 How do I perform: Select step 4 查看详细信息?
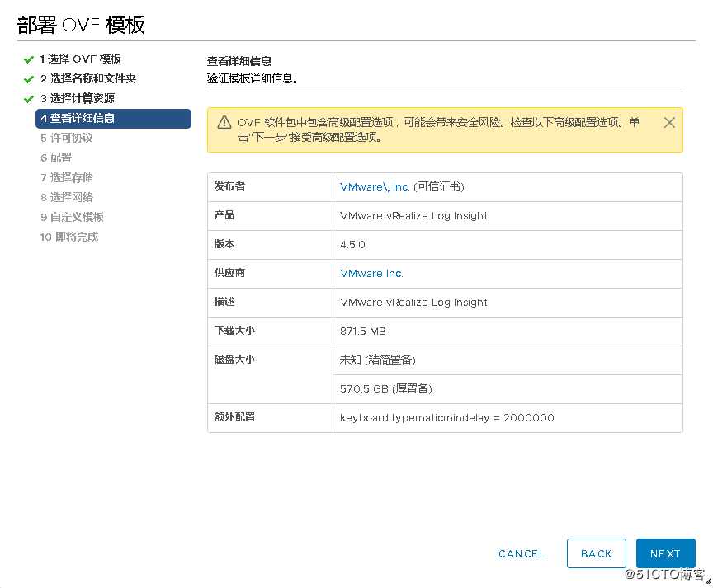(113, 119)
